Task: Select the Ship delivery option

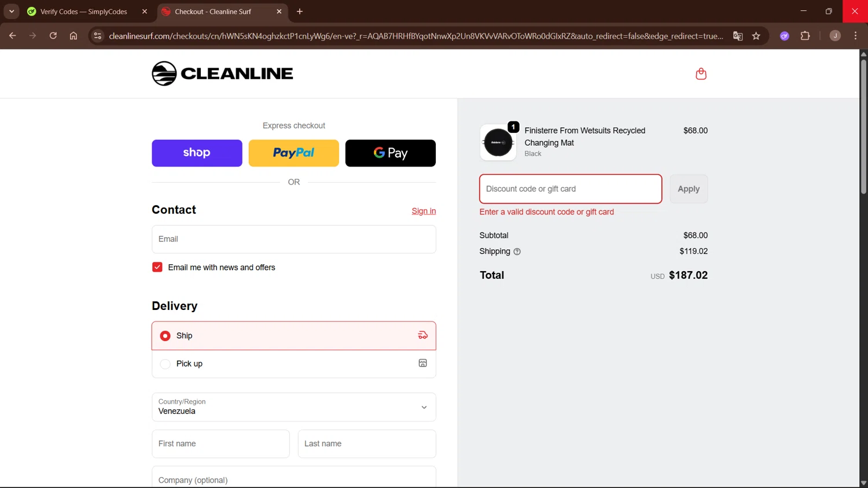Action: click(294, 335)
